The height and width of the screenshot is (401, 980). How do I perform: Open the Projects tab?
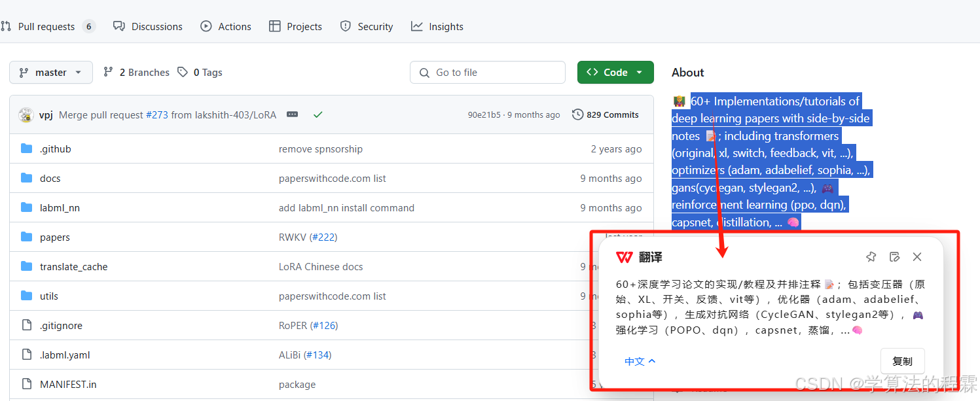click(295, 27)
